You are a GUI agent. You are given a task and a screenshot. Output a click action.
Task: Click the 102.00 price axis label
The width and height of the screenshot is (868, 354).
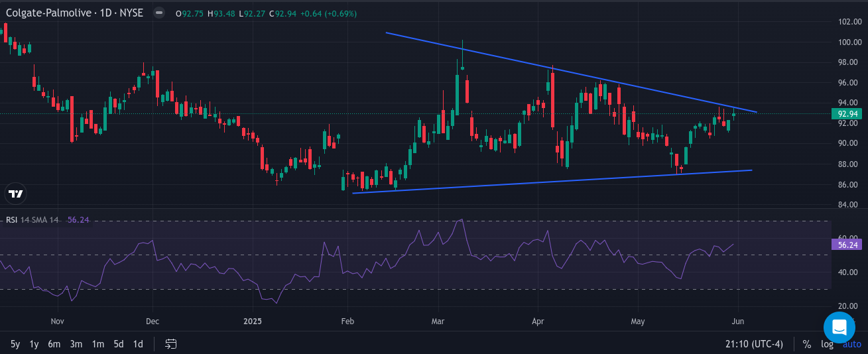pyautogui.click(x=849, y=22)
